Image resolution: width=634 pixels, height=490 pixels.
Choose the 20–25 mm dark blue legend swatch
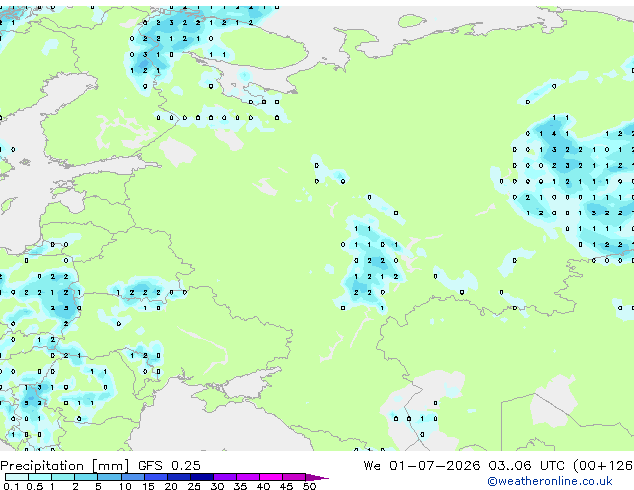(178, 477)
